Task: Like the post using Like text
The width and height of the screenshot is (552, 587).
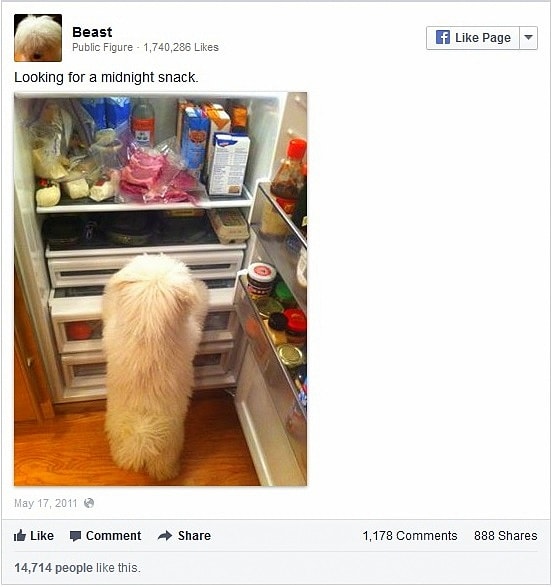Action: click(x=42, y=536)
